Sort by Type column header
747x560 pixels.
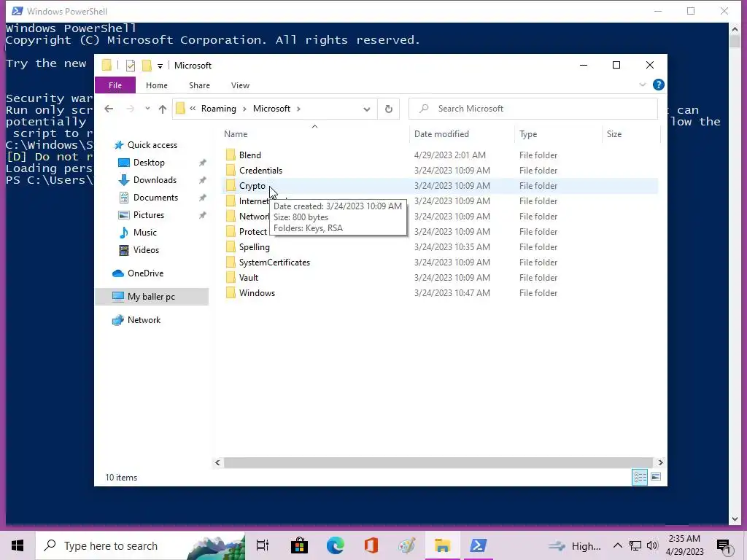(558, 134)
